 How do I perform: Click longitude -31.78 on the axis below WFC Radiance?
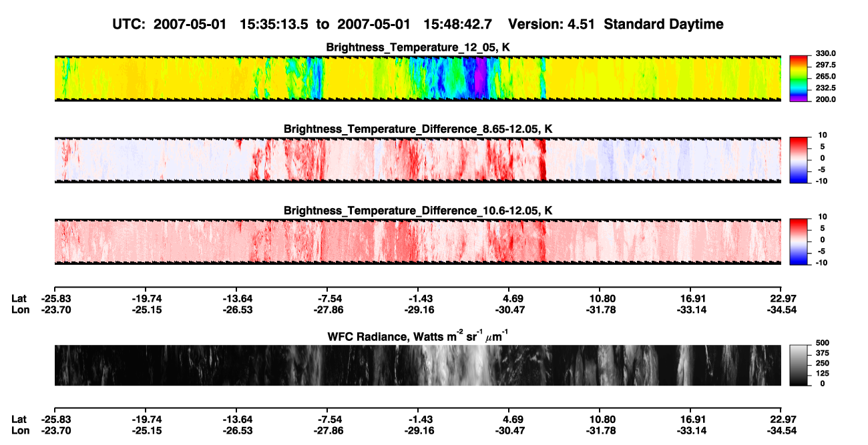click(x=601, y=430)
